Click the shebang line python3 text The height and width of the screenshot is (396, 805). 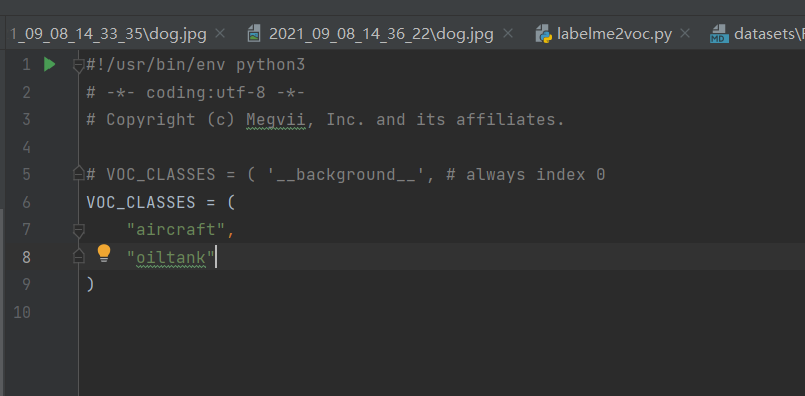click(271, 65)
